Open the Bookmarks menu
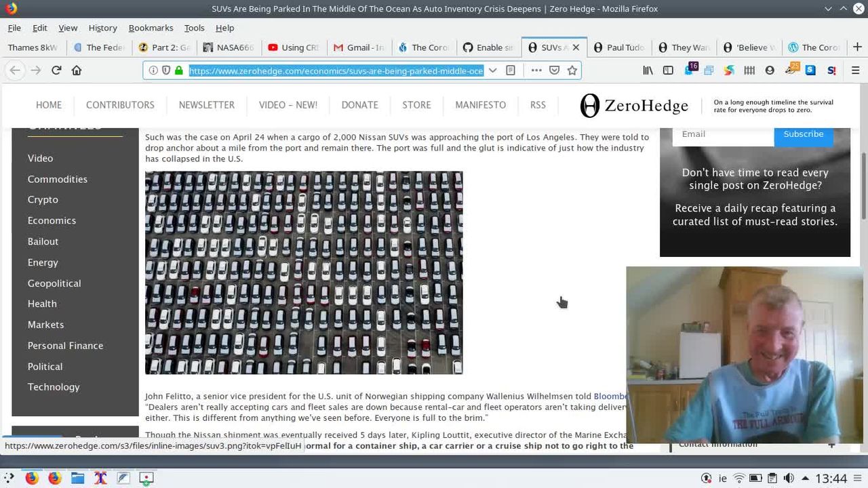This screenshot has width=868, height=488. (151, 28)
